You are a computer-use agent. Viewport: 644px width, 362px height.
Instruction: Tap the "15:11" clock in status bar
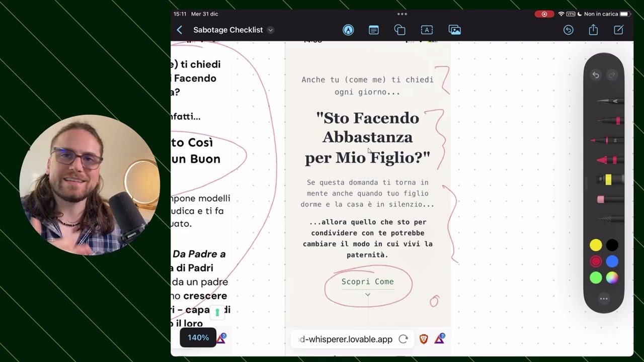180,14
